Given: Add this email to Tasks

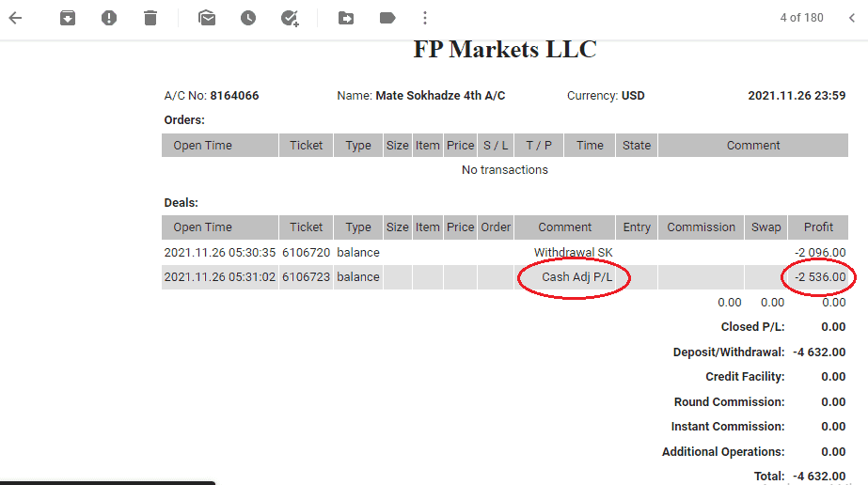Looking at the screenshot, I should point(290,18).
